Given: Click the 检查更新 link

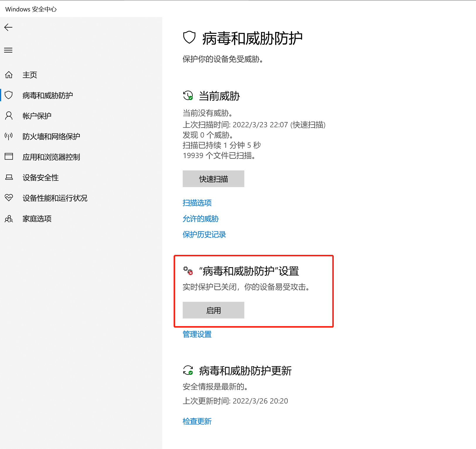Looking at the screenshot, I should click(x=197, y=421).
